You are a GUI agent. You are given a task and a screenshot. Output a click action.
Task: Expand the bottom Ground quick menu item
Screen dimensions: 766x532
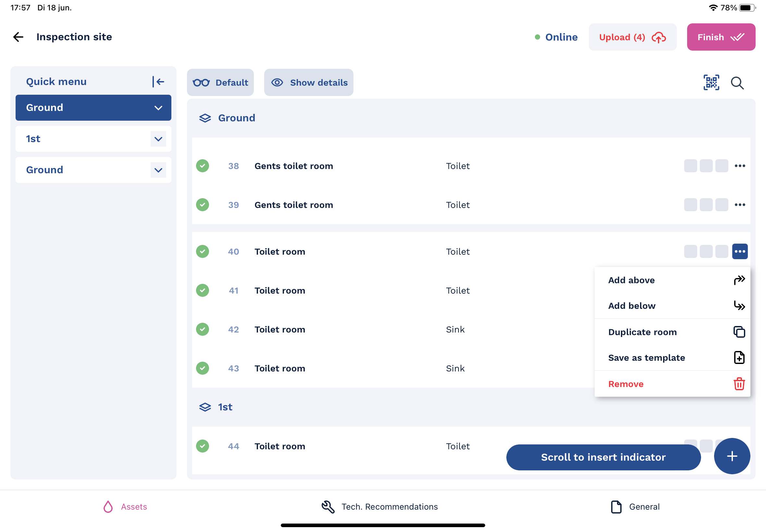click(x=158, y=170)
